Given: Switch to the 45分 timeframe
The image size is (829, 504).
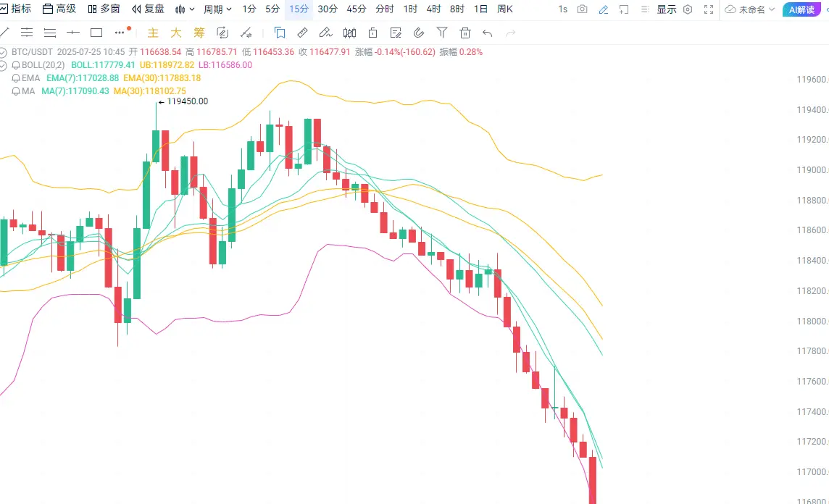Looking at the screenshot, I should [357, 9].
